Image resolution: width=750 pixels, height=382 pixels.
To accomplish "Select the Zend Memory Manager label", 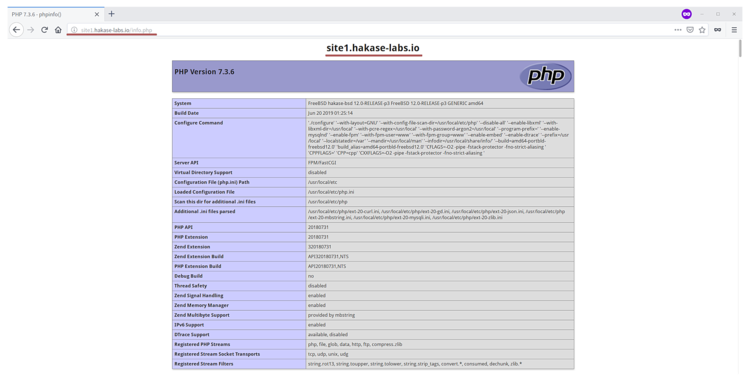I will (201, 306).
